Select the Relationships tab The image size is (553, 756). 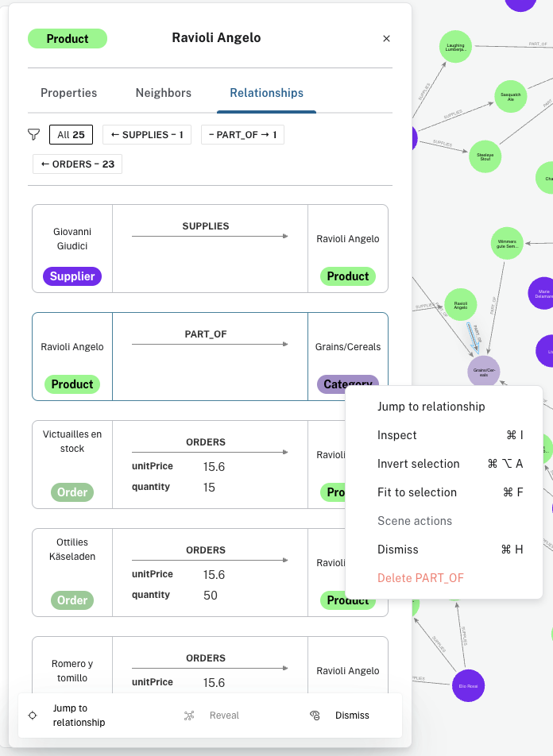266,93
